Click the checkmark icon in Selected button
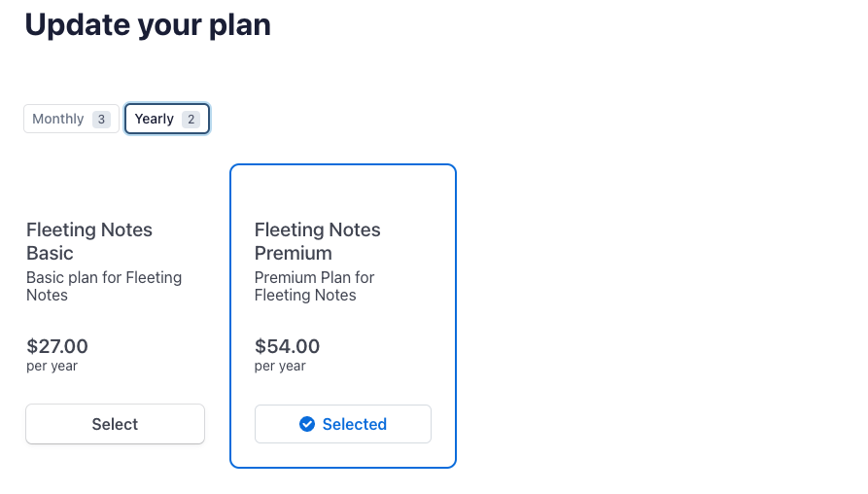The image size is (868, 494). pyautogui.click(x=307, y=424)
